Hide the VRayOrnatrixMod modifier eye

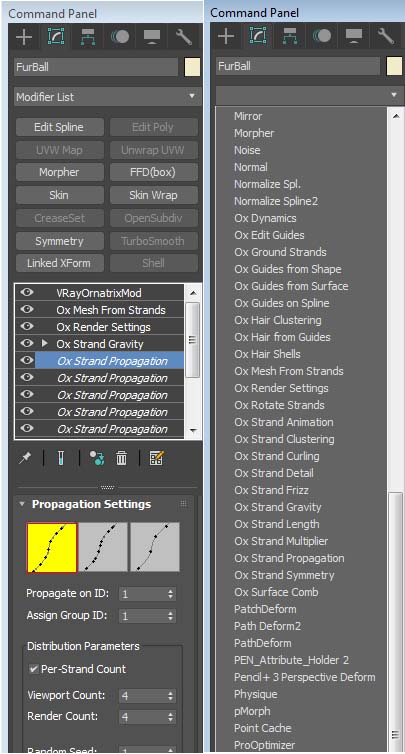pos(27,292)
